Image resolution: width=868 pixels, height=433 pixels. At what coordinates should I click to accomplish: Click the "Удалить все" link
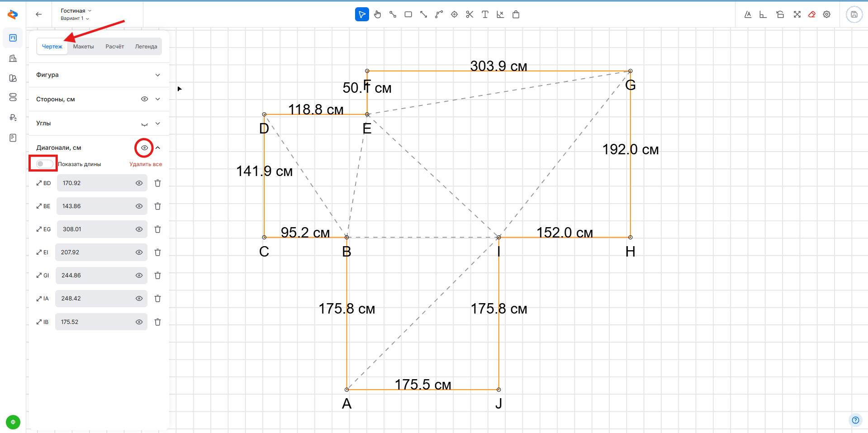coord(146,164)
